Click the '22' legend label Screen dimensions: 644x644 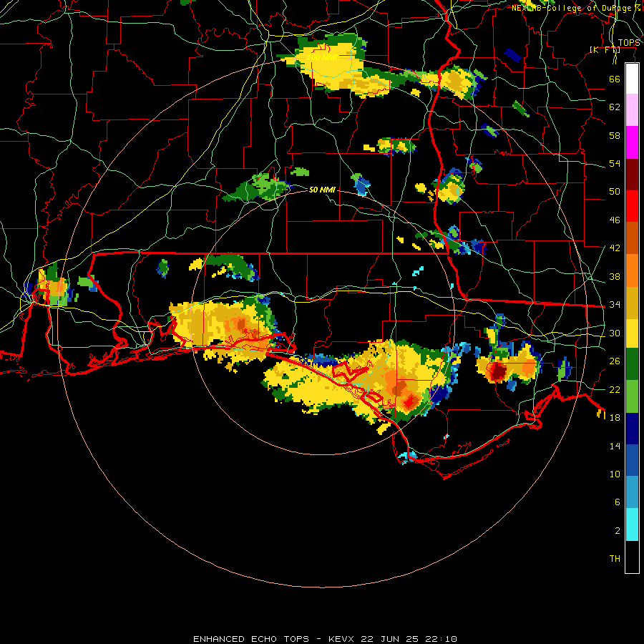pyautogui.click(x=615, y=389)
